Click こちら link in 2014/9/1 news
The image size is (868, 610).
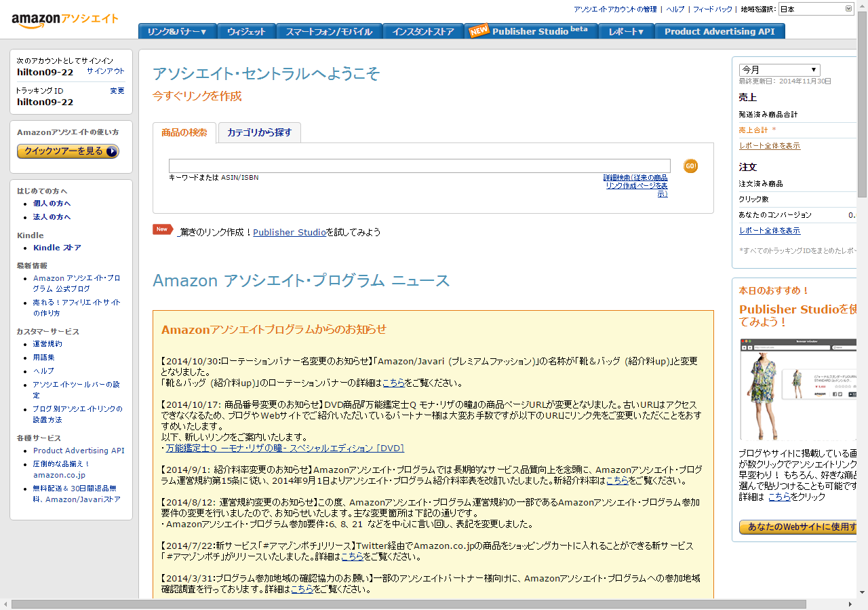[617, 481]
